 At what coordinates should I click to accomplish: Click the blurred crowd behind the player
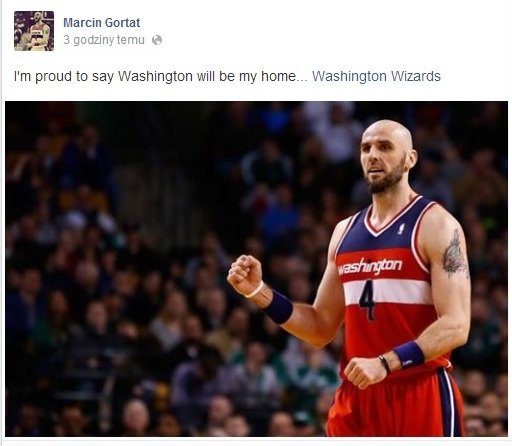pyautogui.click(x=133, y=267)
